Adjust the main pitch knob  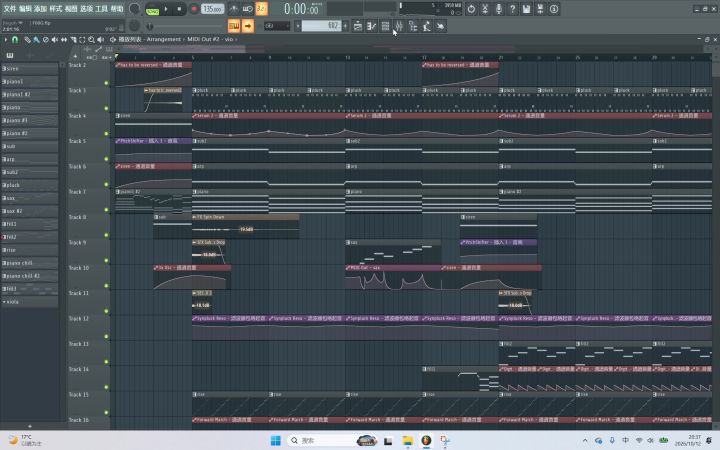135,26
